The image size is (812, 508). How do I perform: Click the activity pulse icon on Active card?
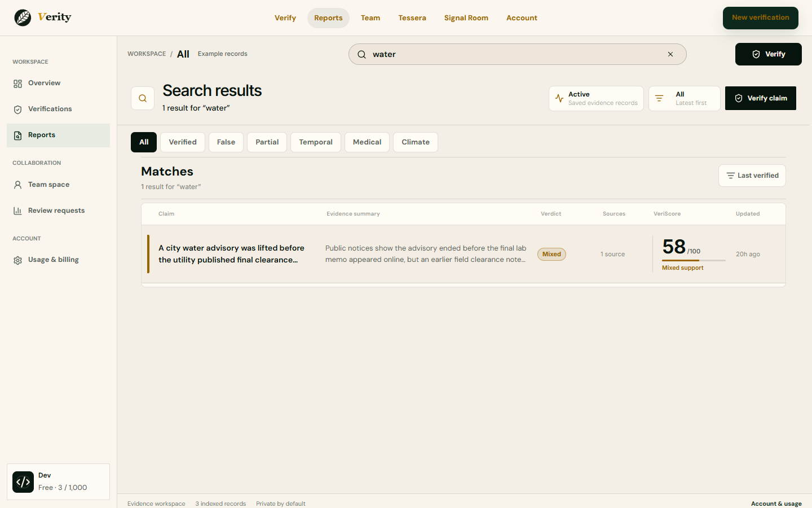559,98
